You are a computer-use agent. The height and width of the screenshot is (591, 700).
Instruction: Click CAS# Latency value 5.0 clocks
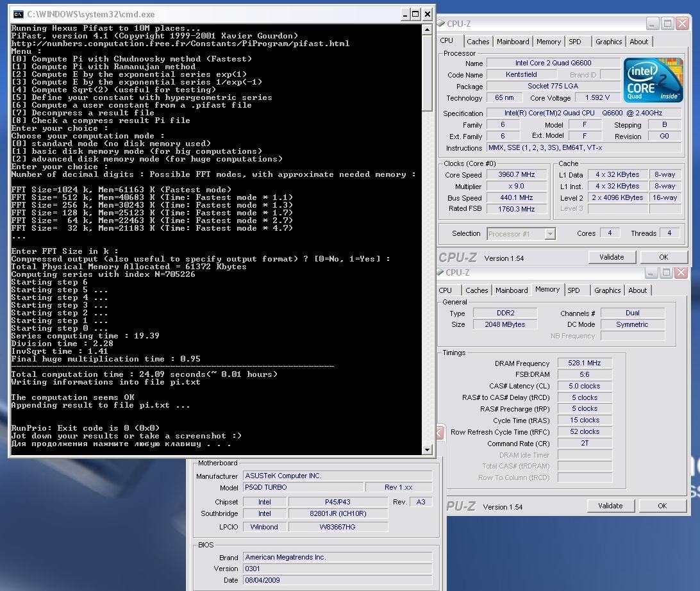click(585, 386)
